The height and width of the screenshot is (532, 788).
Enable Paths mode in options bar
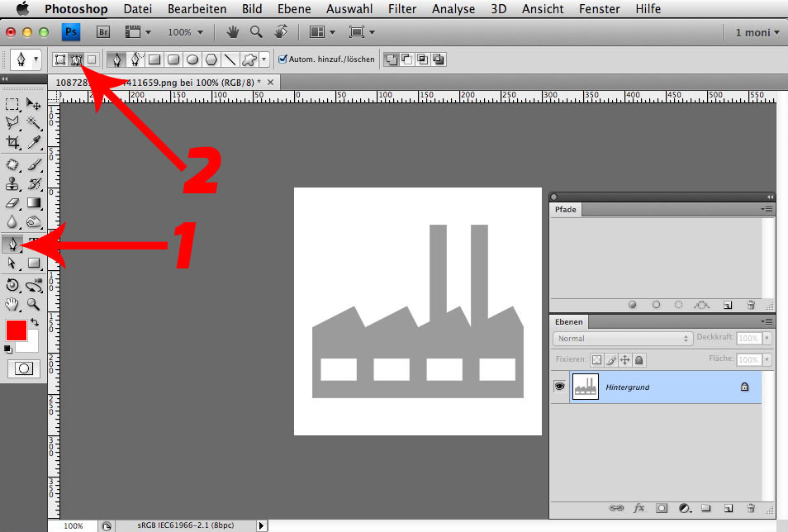coord(76,59)
